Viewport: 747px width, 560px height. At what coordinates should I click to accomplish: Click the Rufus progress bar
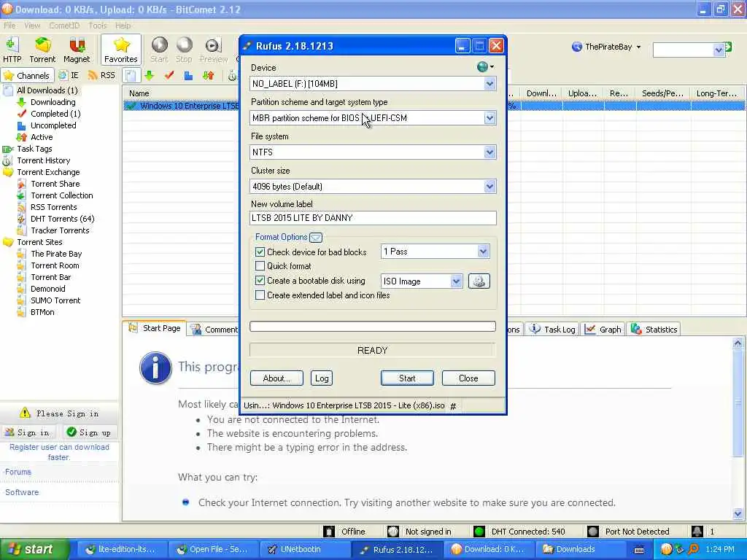373,326
